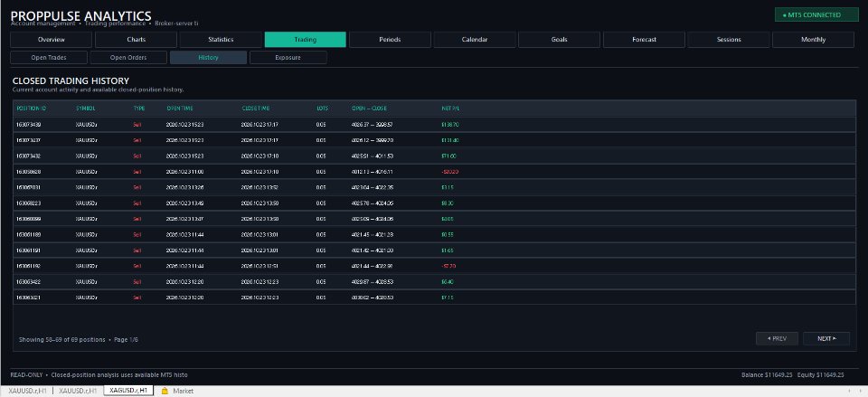Select the $138.70 profit cell
This screenshot has width=868, height=397.
(x=450, y=125)
